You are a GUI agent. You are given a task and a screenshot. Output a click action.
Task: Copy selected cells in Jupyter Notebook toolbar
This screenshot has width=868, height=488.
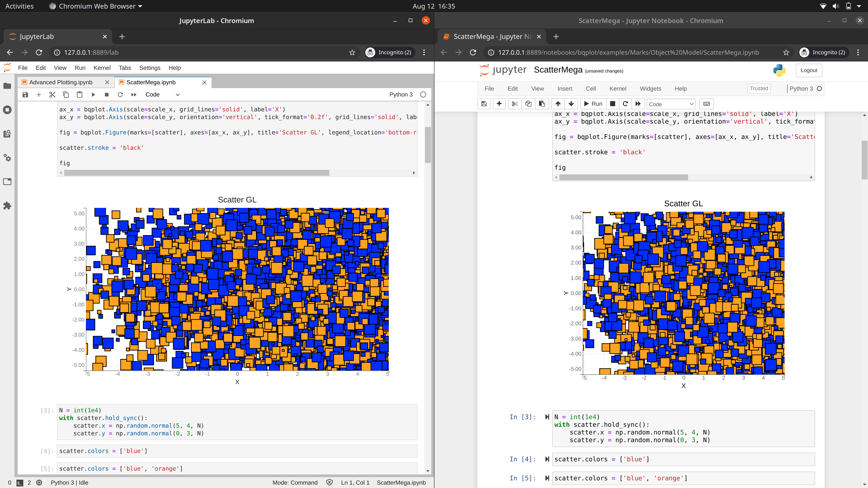point(528,104)
